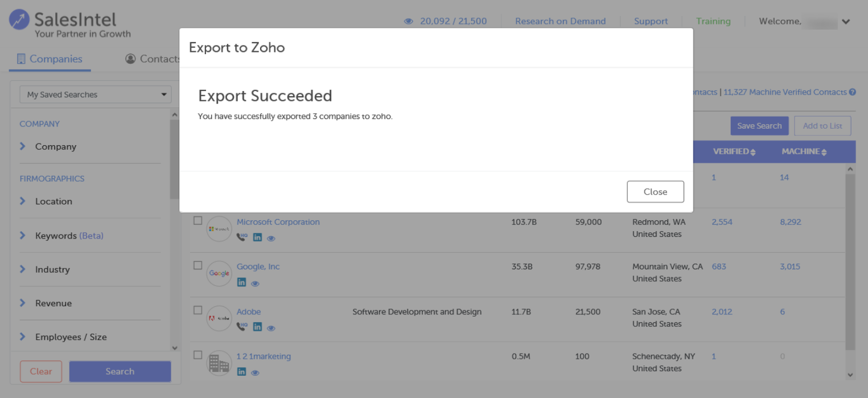Click Adobe HQ phone icon
The image size is (868, 398).
242,327
